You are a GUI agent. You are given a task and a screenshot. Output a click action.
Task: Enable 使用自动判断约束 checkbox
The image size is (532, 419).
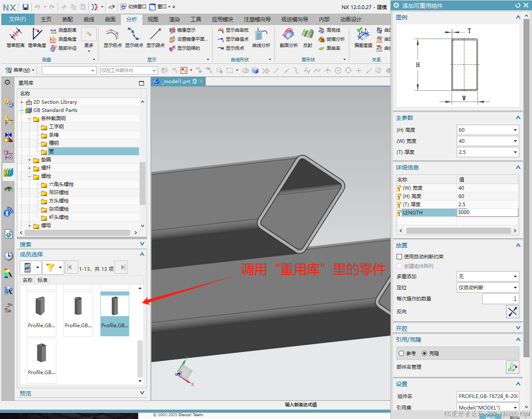400,257
